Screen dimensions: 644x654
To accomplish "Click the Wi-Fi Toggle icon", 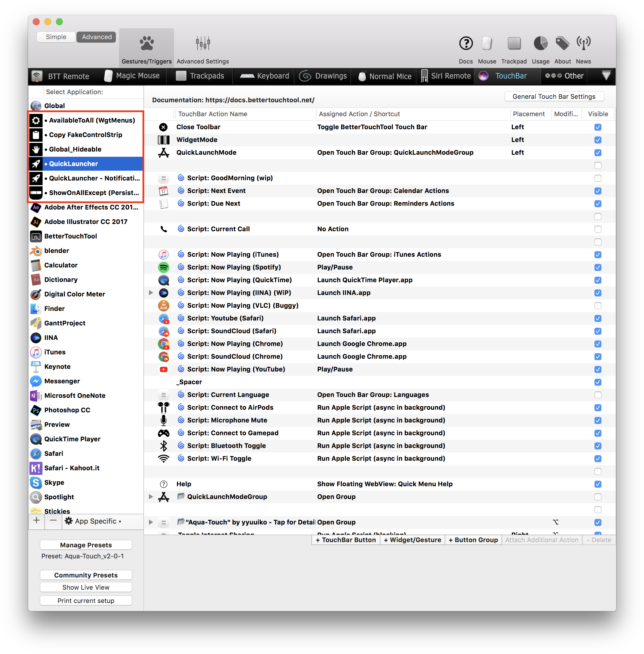I will tap(163, 459).
